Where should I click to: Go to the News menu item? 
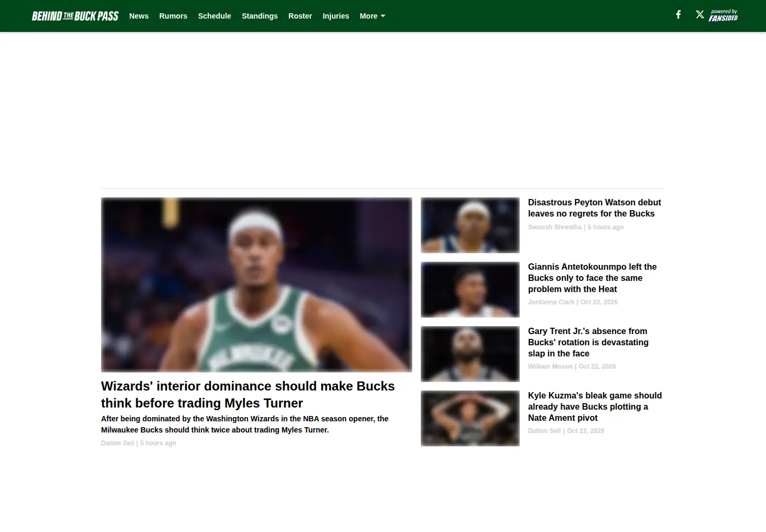pyautogui.click(x=139, y=16)
